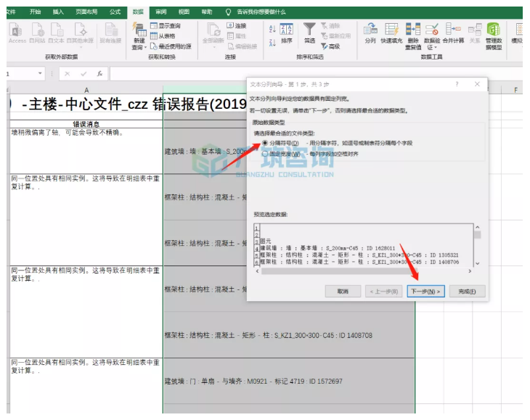Viewport: 530px width, 420px height.
Task: Click the From Text (自文本) icon
Action: tap(56, 33)
